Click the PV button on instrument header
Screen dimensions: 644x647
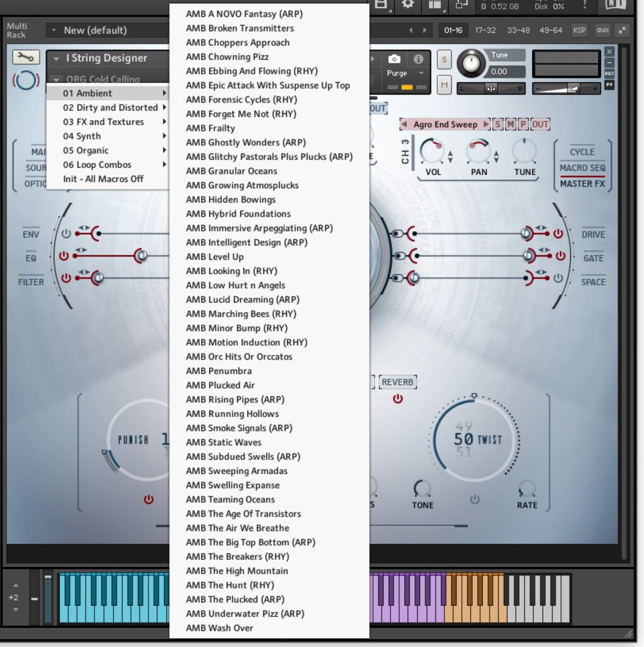coord(609,84)
